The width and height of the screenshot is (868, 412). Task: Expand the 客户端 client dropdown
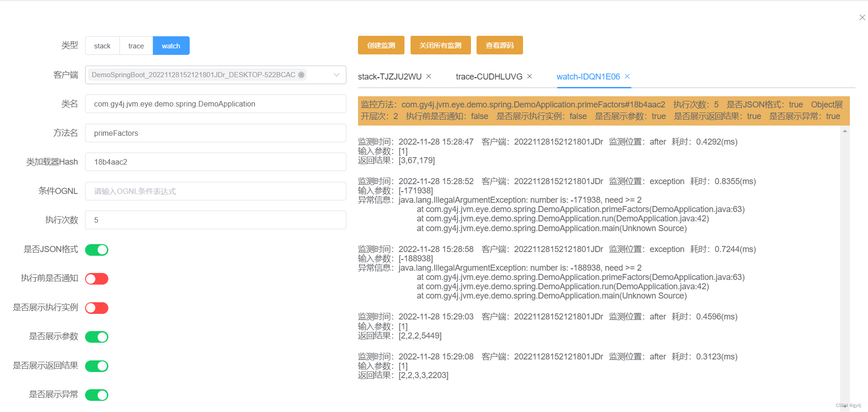point(337,75)
